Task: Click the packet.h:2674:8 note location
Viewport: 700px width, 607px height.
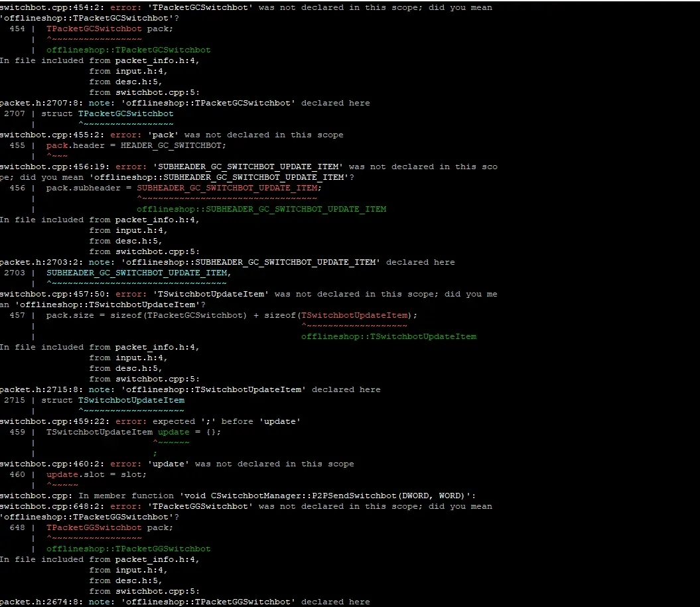Action: pos(42,602)
